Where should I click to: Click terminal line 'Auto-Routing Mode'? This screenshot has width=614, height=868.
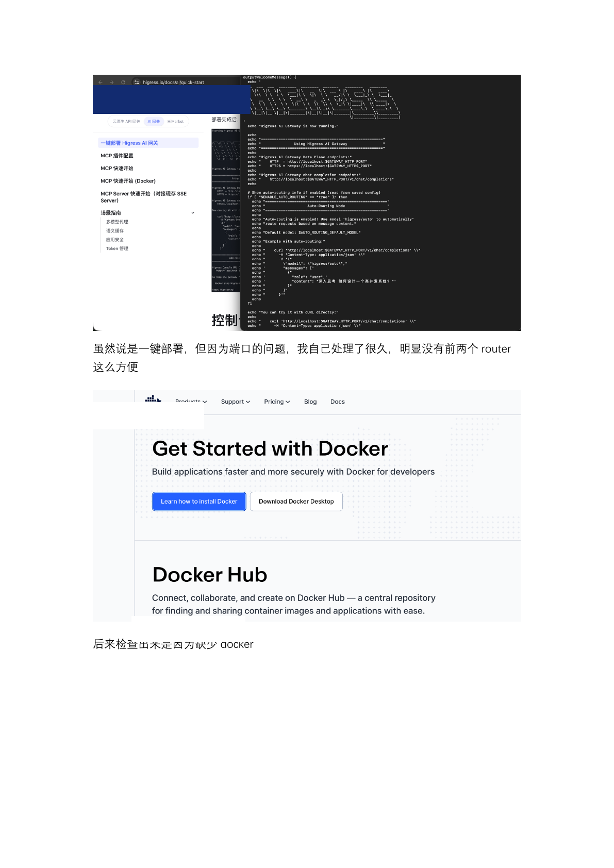pyautogui.click(x=326, y=206)
